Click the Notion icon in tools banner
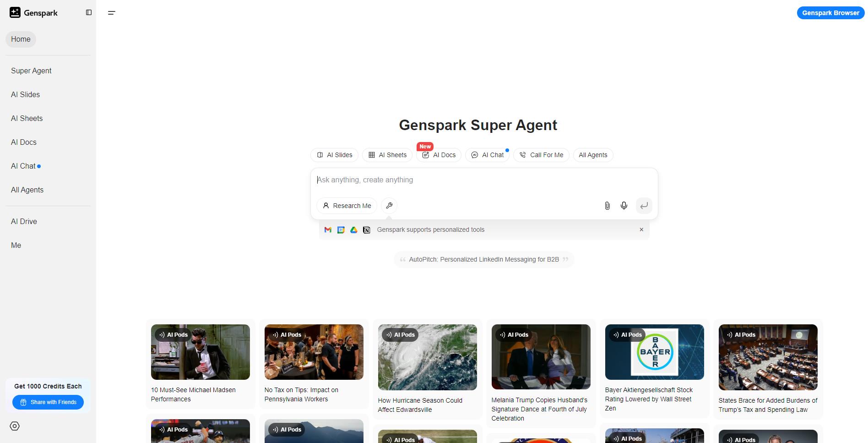The width and height of the screenshot is (868, 443). pyautogui.click(x=367, y=230)
